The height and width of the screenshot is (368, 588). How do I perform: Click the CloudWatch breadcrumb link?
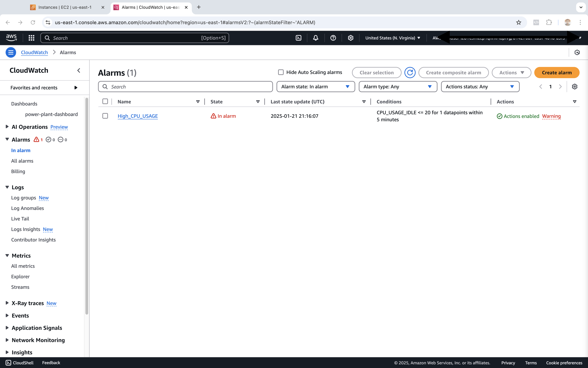(x=34, y=52)
